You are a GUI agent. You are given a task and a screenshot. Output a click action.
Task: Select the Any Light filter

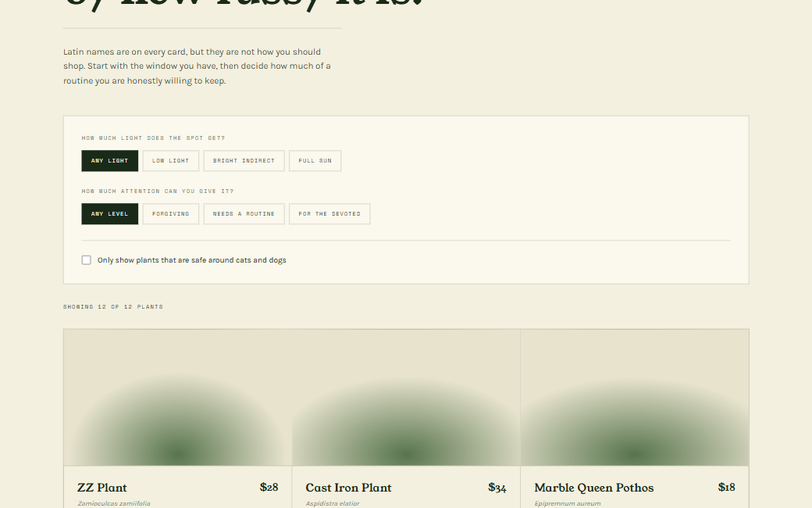pyautogui.click(x=110, y=161)
